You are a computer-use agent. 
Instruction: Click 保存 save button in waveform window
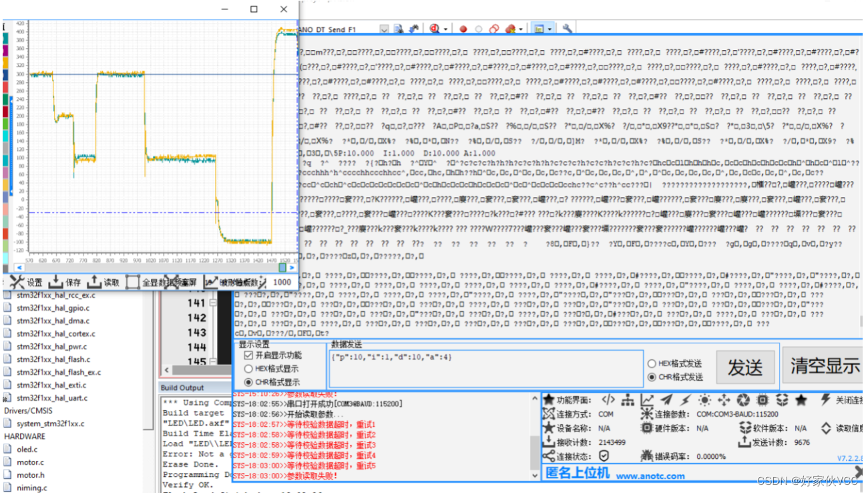pyautogui.click(x=65, y=282)
